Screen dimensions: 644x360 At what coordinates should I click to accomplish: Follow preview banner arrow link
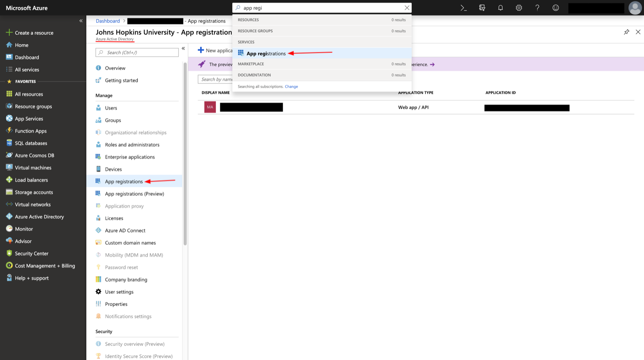[x=432, y=64]
